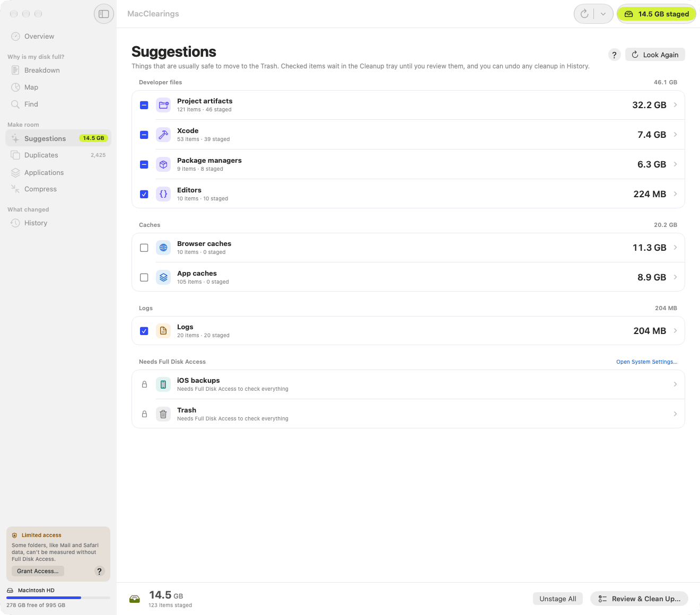Click the Project artifacts folder icon
Screen dimensions: 700x615
163,105
